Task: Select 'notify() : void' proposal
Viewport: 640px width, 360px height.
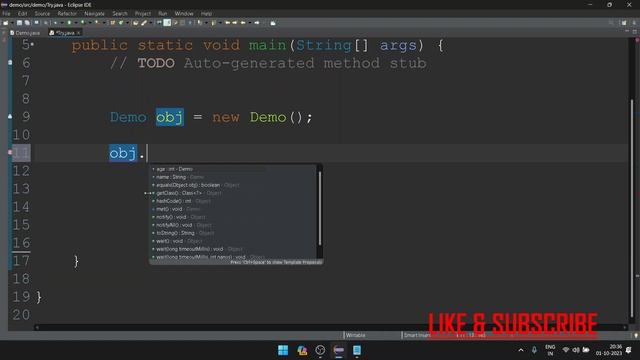Action: (233, 217)
